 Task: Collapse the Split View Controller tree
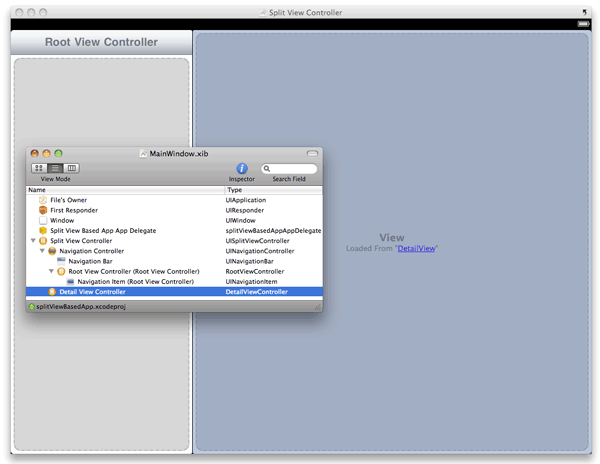pos(33,241)
